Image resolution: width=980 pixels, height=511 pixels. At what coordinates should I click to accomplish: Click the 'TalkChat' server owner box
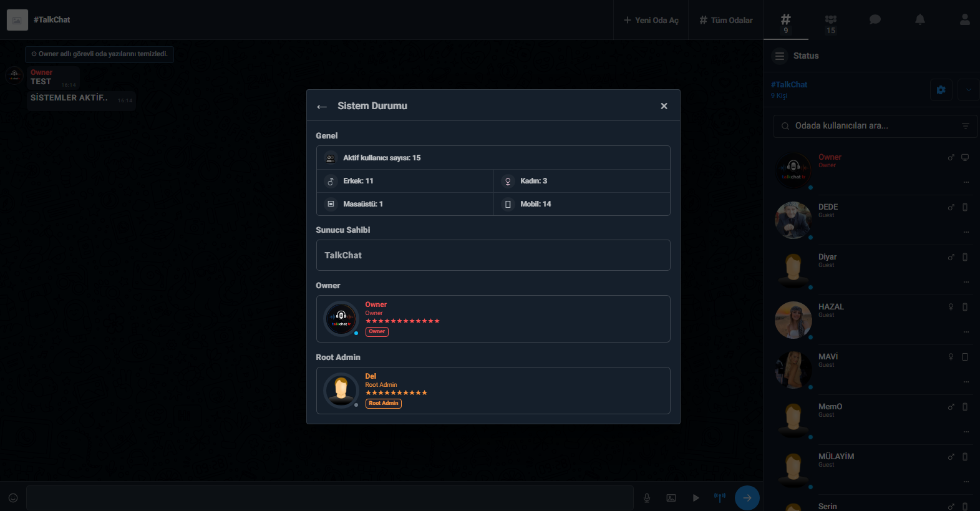tap(493, 255)
